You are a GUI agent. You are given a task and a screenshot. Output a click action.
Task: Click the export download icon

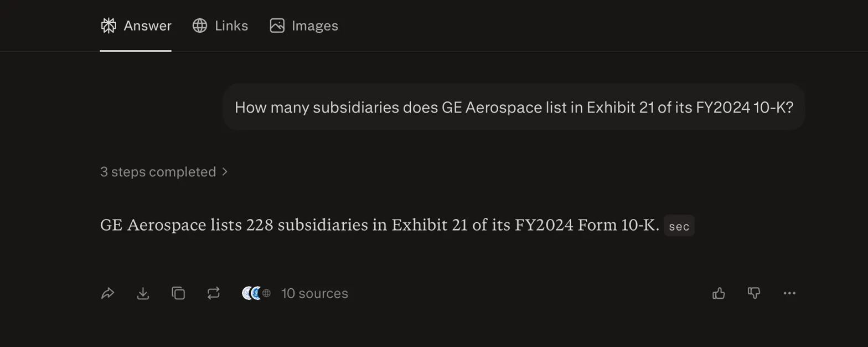pyautogui.click(x=143, y=293)
